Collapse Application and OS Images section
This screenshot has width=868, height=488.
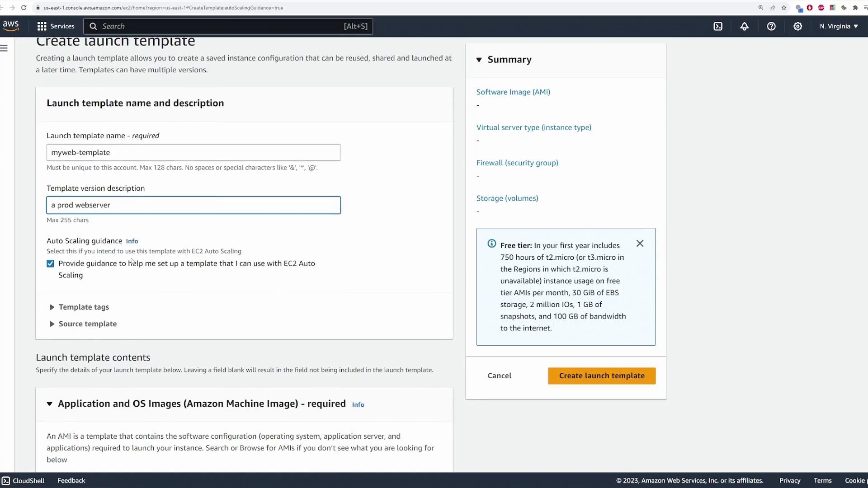[x=50, y=404]
